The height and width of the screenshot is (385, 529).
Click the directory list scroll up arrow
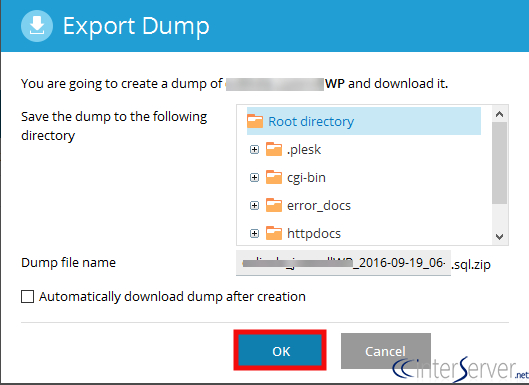point(500,114)
